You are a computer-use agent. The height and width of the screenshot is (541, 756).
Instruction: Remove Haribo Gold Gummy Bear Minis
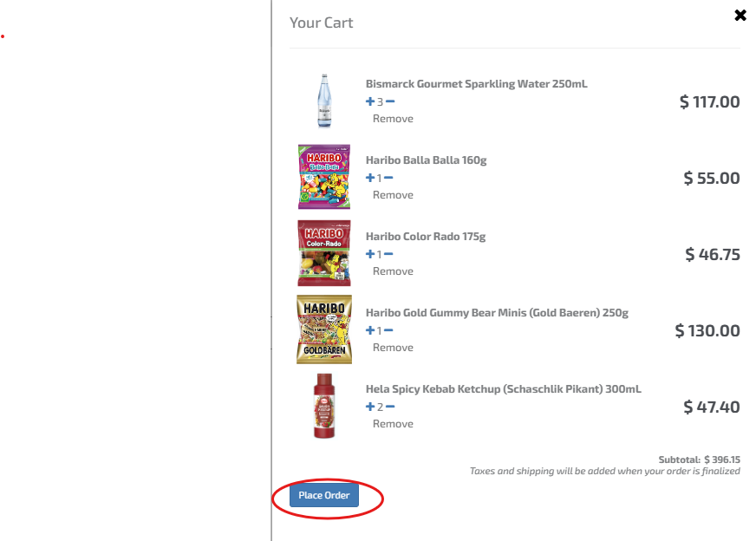(393, 347)
